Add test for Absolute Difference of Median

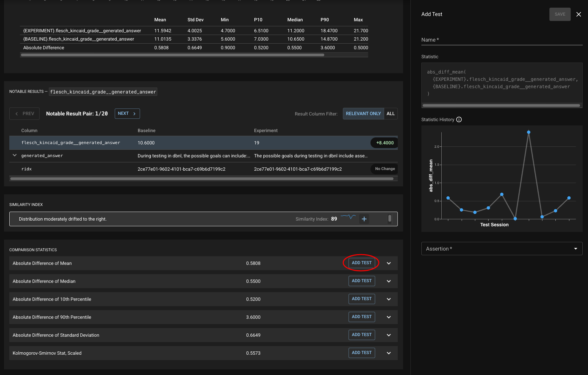click(362, 281)
